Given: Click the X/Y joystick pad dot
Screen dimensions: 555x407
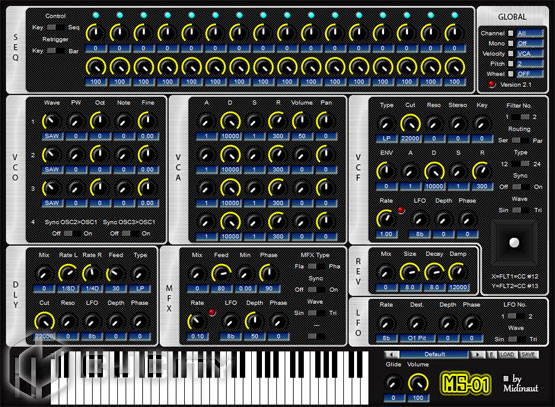Looking at the screenshot, I should click(x=514, y=242).
